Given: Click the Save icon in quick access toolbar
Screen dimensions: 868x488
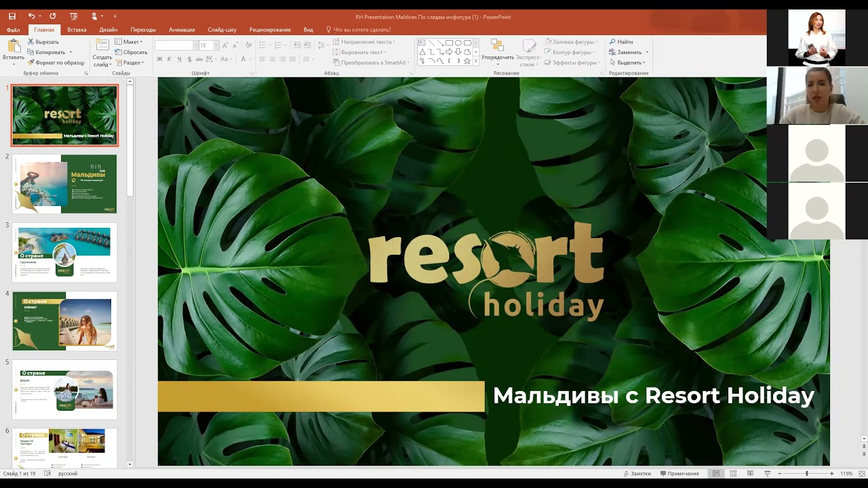Looking at the screenshot, I should (12, 16).
